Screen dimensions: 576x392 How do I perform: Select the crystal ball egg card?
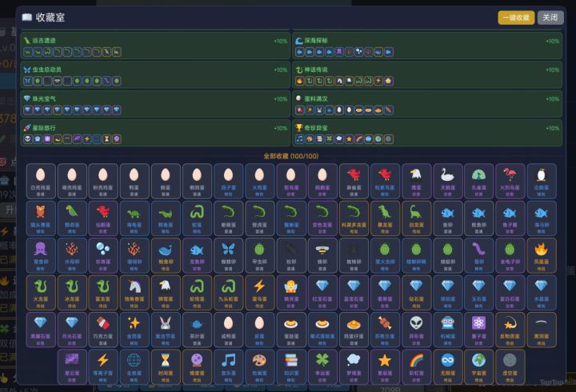[x=197, y=366]
